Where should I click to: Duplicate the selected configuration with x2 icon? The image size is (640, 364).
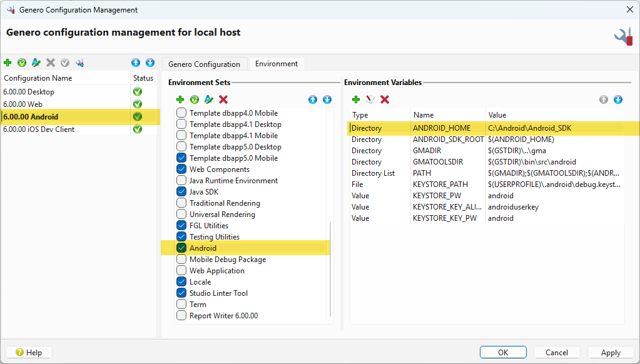click(22, 63)
